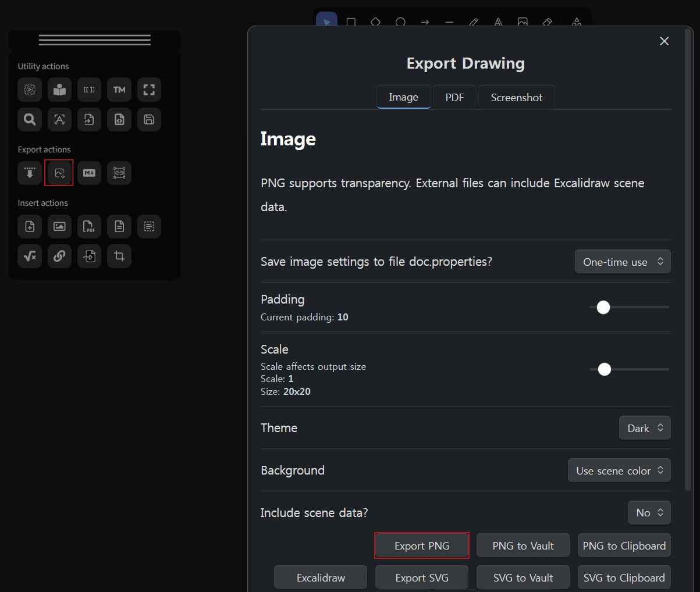The image size is (700, 592).
Task: Click the export image icon
Action: click(x=59, y=173)
